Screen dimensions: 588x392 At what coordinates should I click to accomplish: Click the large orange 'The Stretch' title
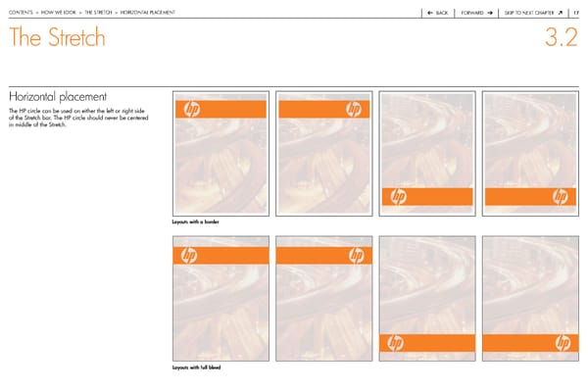pos(57,38)
